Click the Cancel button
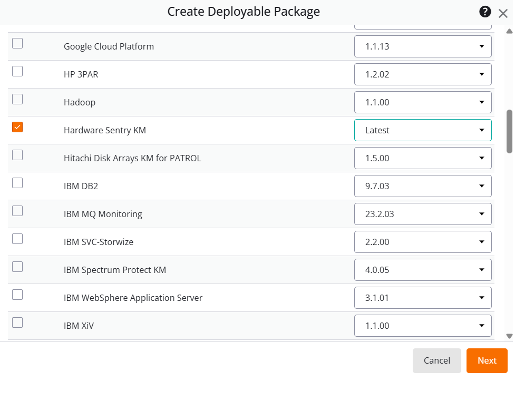The width and height of the screenshot is (515, 420). pos(436,360)
